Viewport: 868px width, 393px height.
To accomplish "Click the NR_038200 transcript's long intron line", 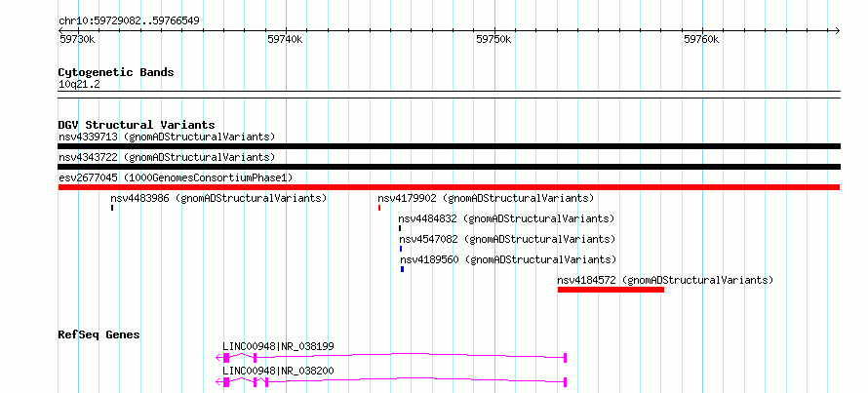I will tap(415, 379).
